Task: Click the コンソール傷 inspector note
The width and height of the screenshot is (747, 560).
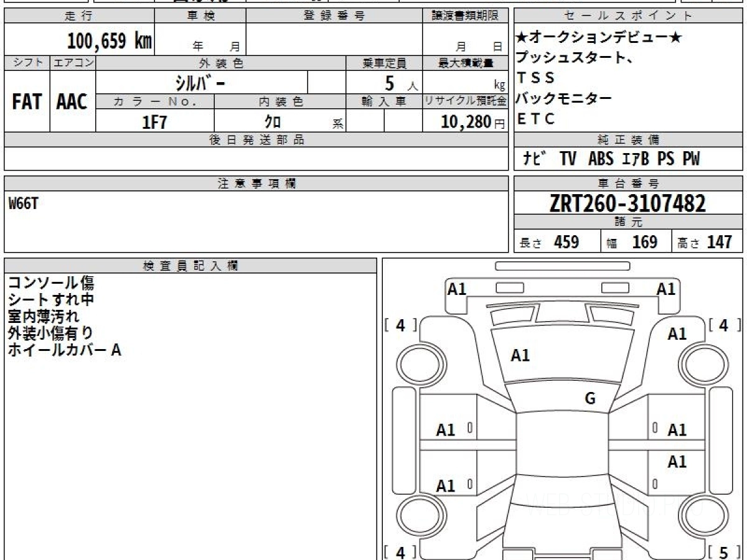Action: coord(51,283)
